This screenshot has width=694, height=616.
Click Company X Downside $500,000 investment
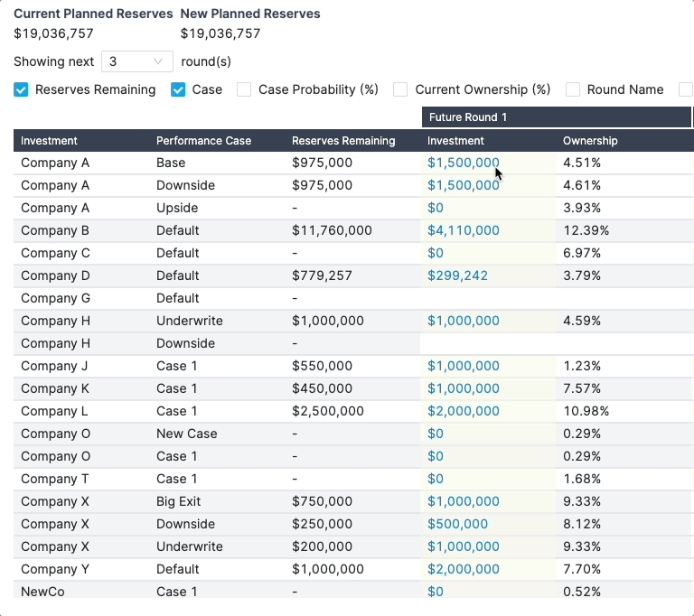point(457,524)
